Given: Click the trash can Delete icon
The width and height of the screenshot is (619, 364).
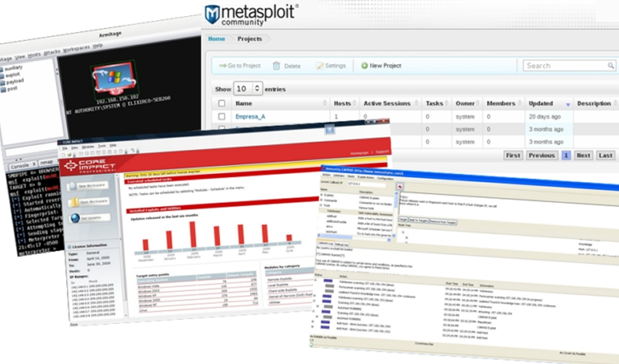Looking at the screenshot, I should click(x=276, y=66).
